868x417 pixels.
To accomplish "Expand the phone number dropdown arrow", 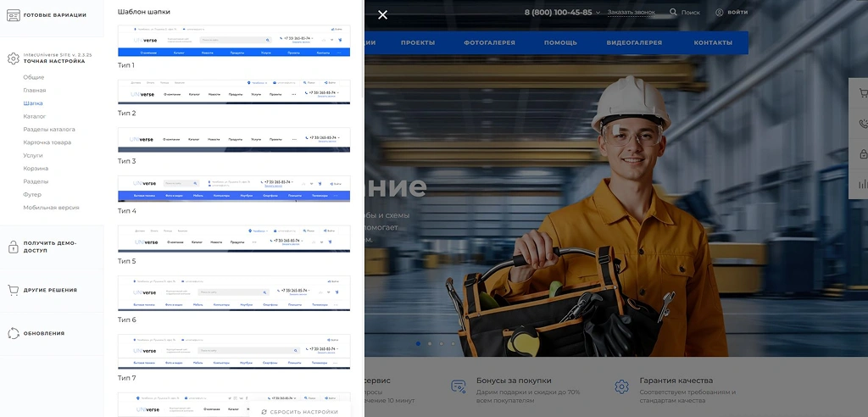I will coord(598,13).
